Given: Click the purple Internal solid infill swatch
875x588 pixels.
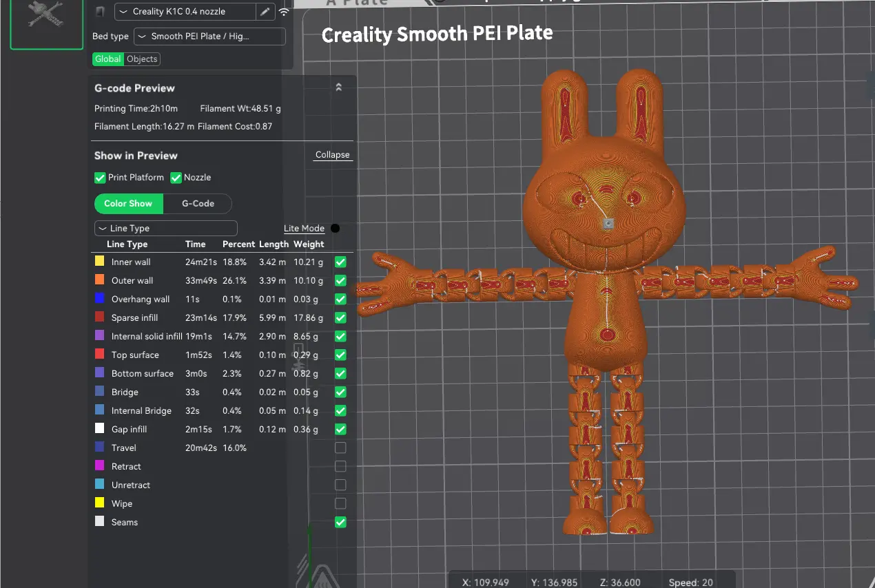Looking at the screenshot, I should (x=99, y=336).
